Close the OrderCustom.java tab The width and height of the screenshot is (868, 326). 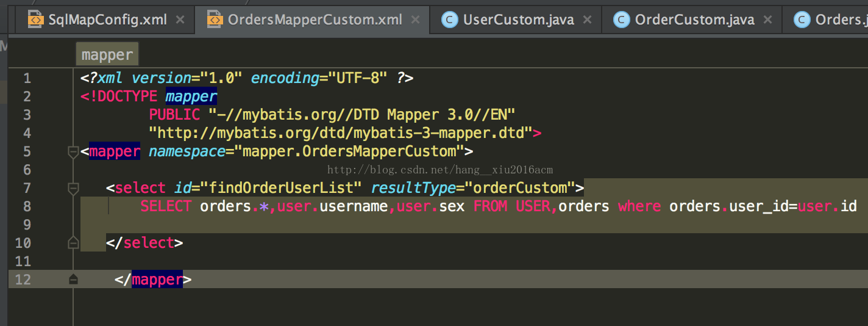coord(768,20)
